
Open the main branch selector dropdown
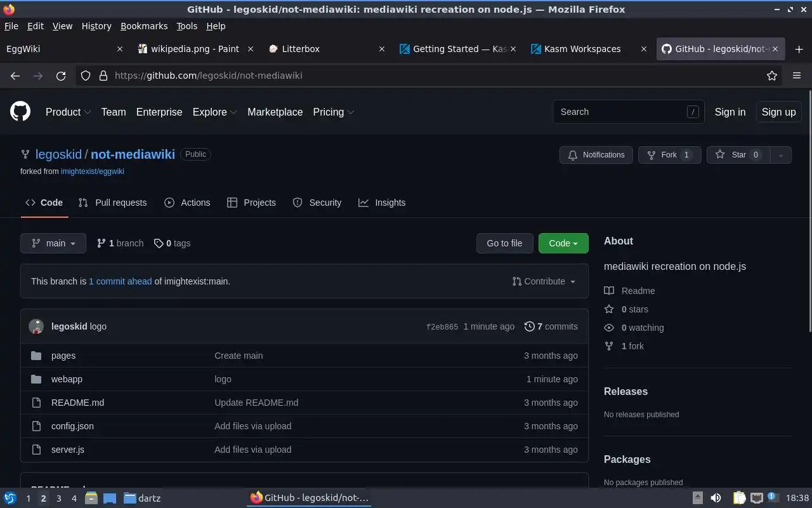[x=53, y=243]
